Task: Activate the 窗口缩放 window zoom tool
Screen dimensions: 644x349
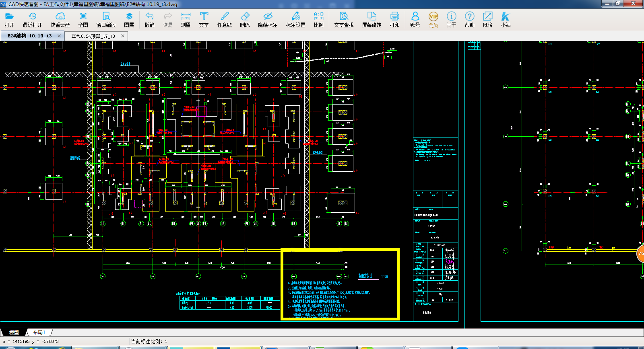Action: click(106, 19)
